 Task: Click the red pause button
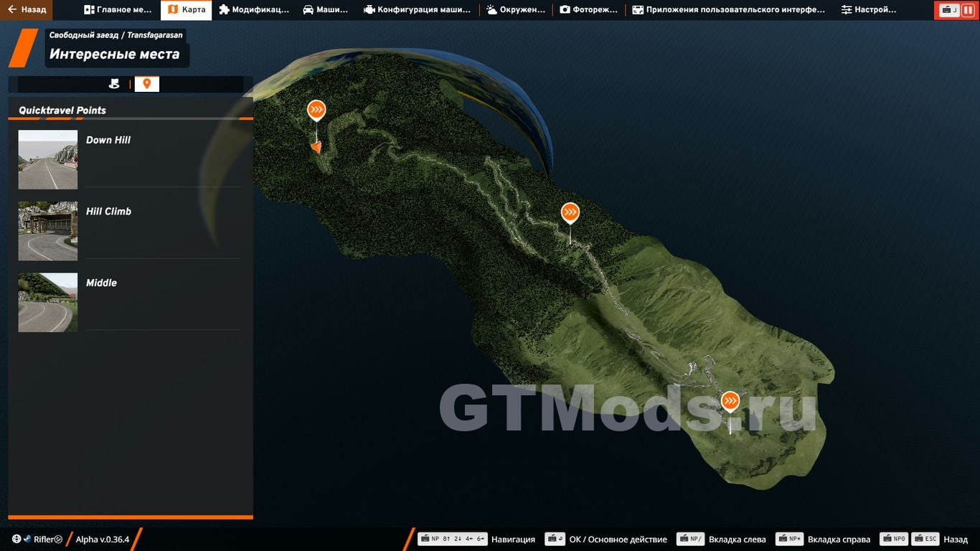967,10
